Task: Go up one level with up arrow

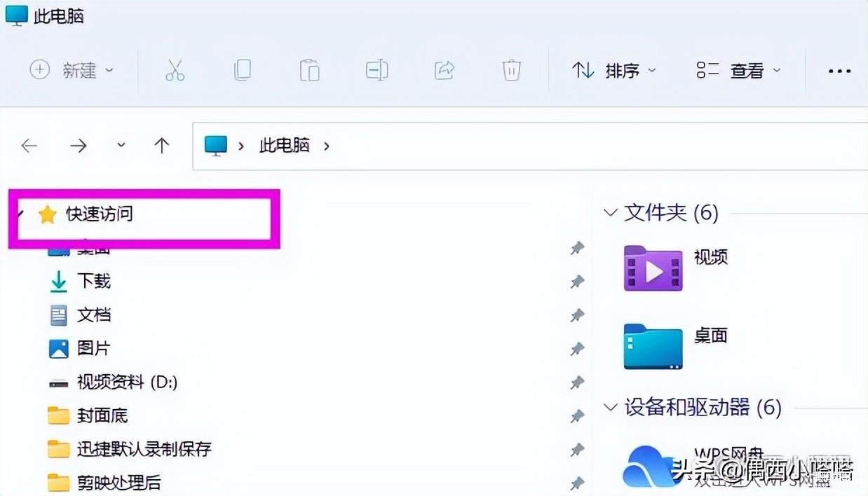Action: [162, 146]
